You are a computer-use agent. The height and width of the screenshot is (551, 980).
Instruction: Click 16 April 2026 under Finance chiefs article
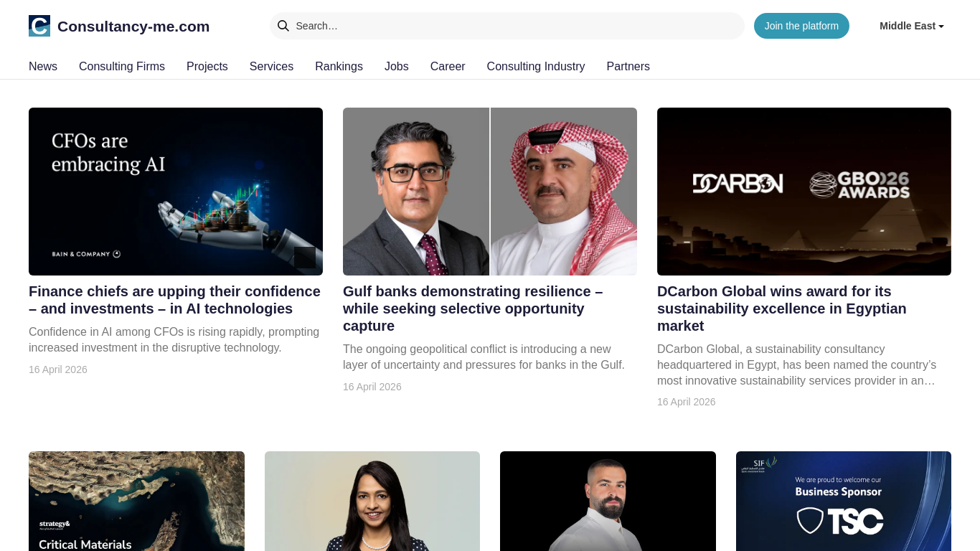point(58,369)
